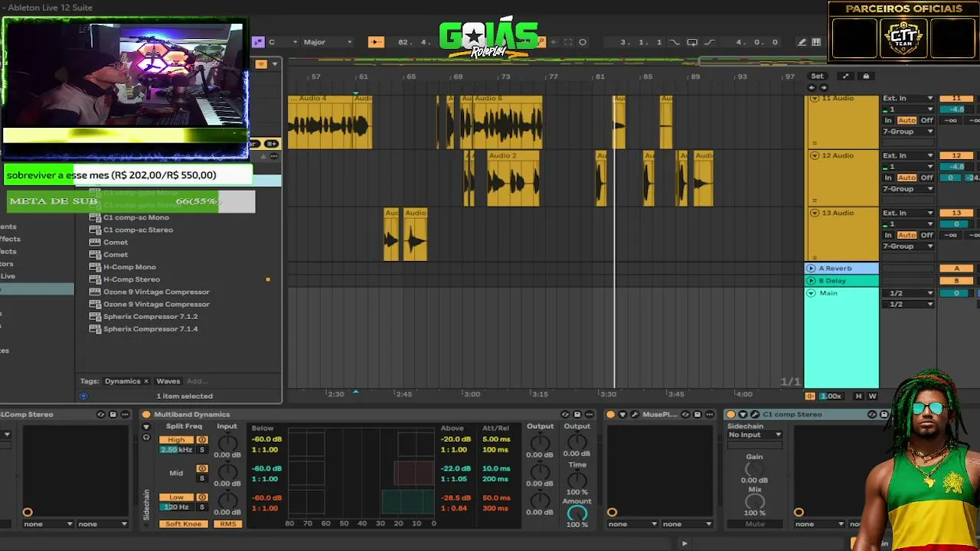This screenshot has height=551, width=980.
Task: Toggle the MusePl... device power button
Action: click(x=610, y=415)
